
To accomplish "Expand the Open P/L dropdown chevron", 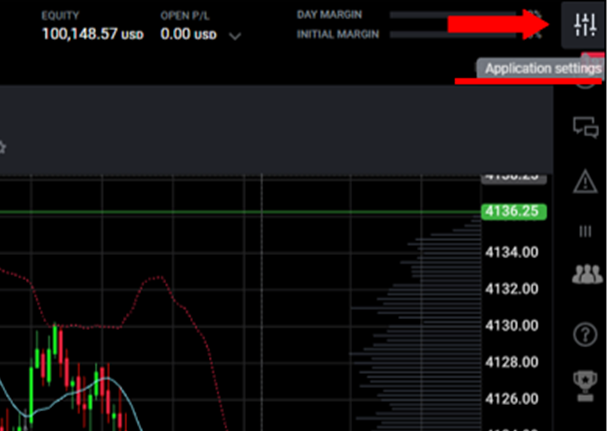I will tap(235, 36).
